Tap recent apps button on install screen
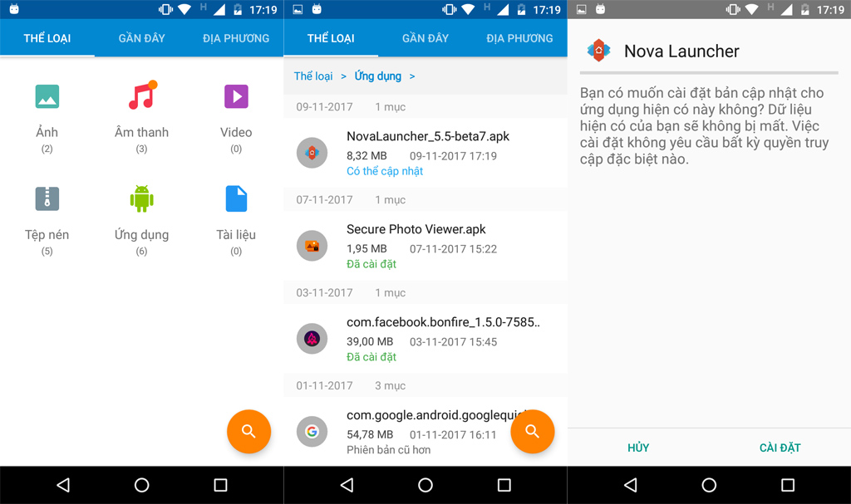The image size is (851, 504). (x=788, y=484)
